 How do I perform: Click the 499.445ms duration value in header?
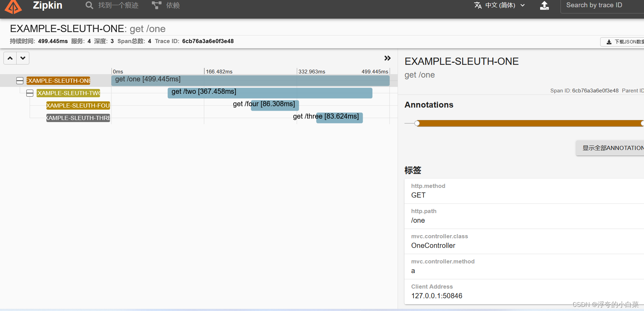point(53,41)
